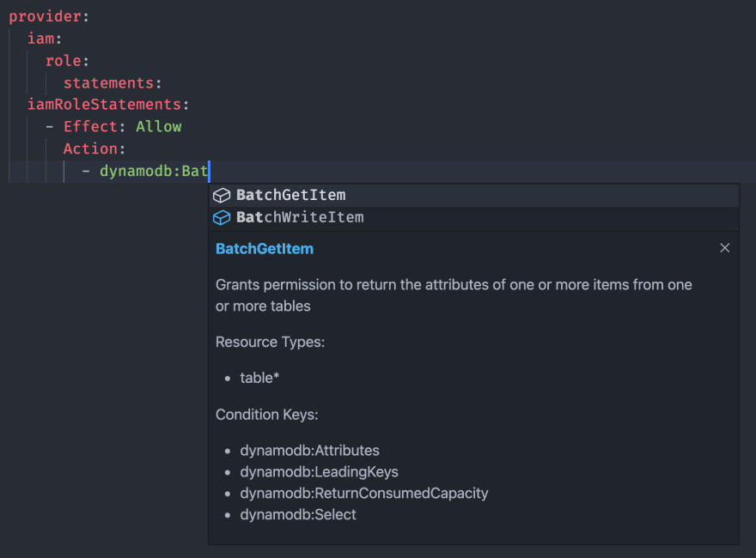The image size is (756, 558).
Task: Click the dynamodb:Attributes condition key
Action: click(309, 451)
